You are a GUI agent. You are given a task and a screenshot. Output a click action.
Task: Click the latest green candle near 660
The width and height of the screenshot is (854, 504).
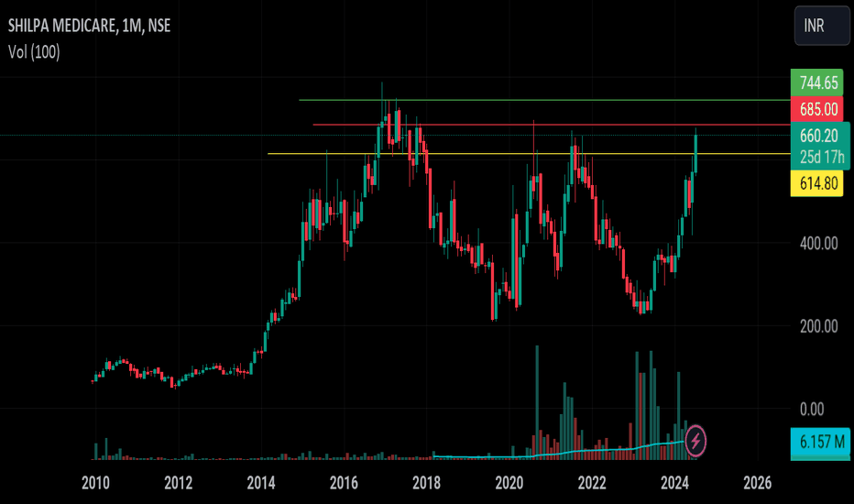point(695,154)
